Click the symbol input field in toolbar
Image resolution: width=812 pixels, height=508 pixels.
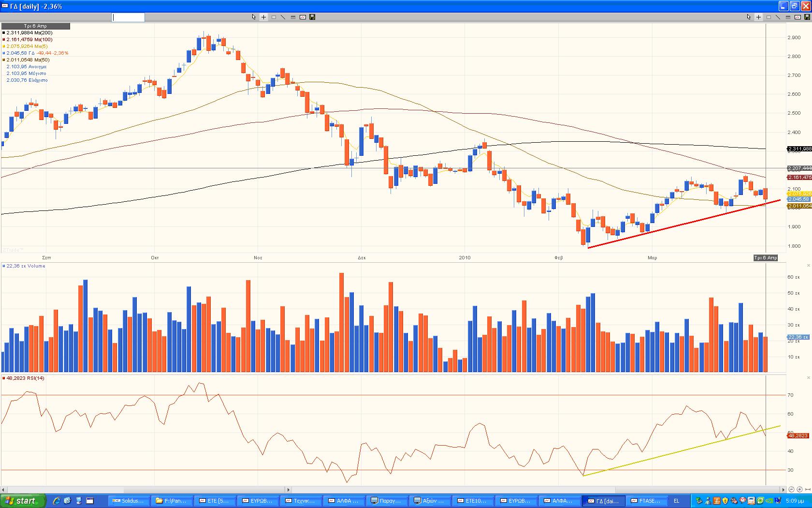[129, 17]
